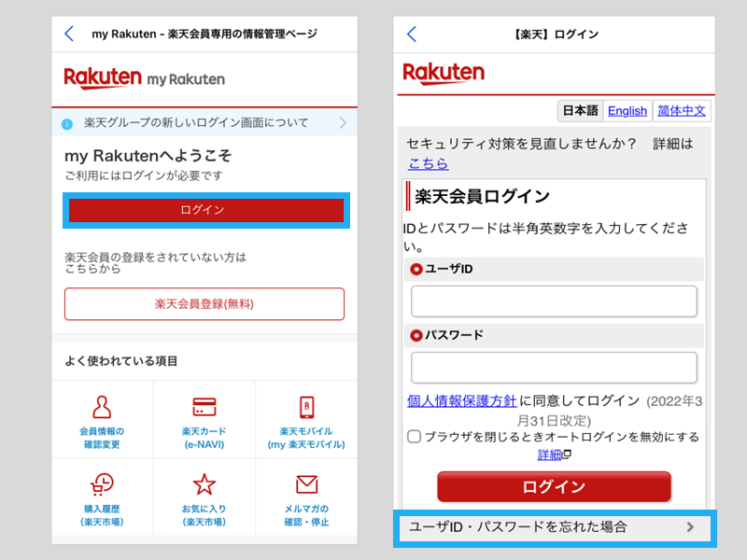This screenshot has width=747, height=560.
Task: Open ユーザID・パスワードを忘れた場合 row
Action: coord(555,527)
